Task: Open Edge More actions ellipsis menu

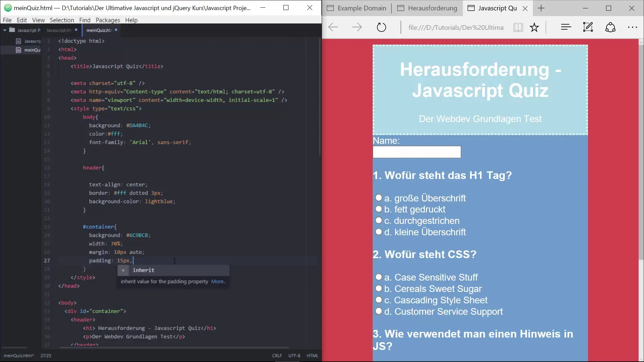Action: click(x=633, y=27)
